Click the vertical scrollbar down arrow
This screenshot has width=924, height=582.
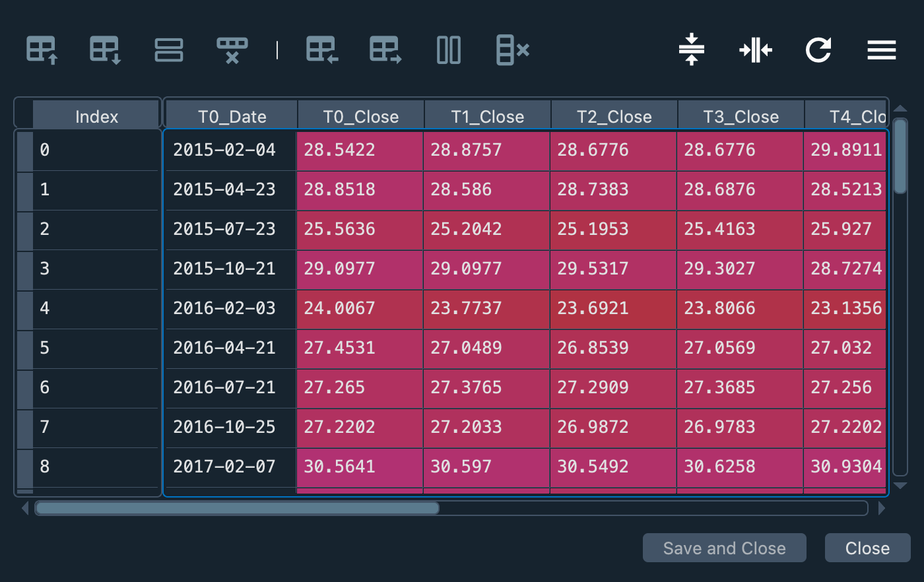pos(900,486)
